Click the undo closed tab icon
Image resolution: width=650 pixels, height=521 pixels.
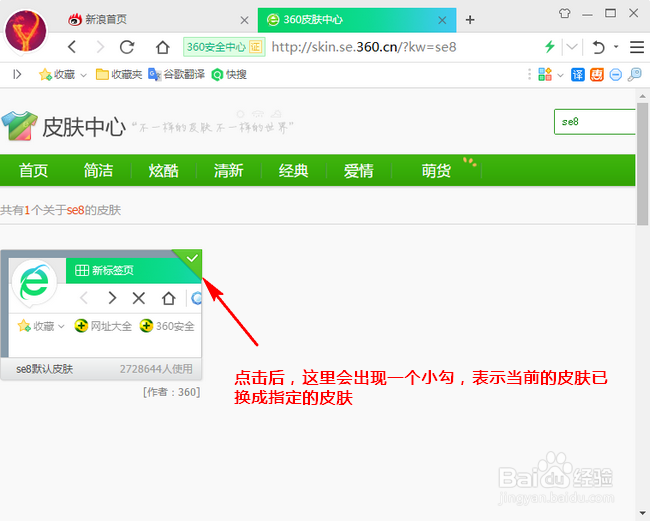click(x=598, y=47)
